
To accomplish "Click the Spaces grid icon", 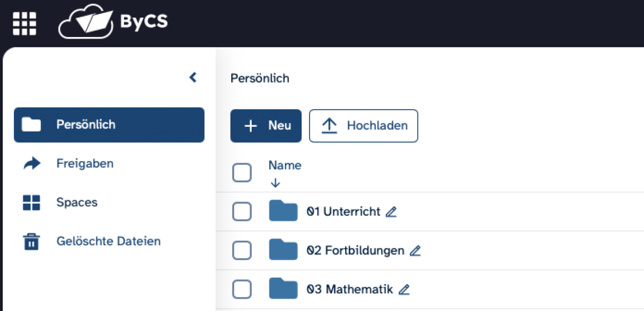I will tap(32, 202).
